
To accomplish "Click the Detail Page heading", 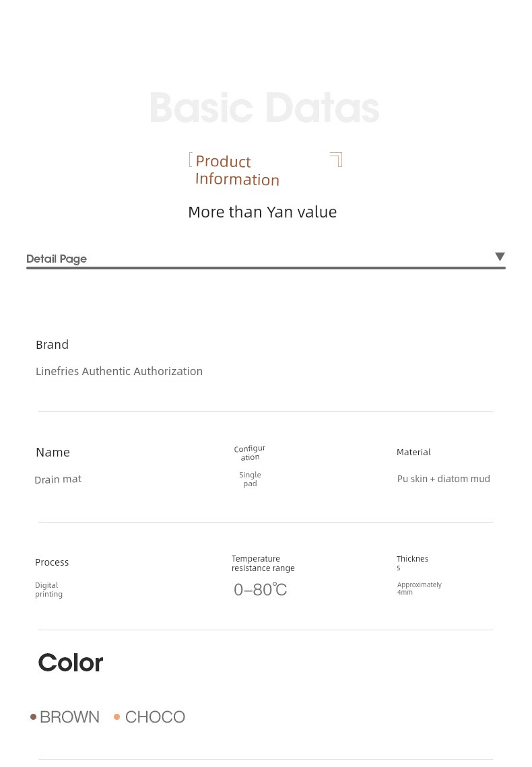I will point(57,259).
